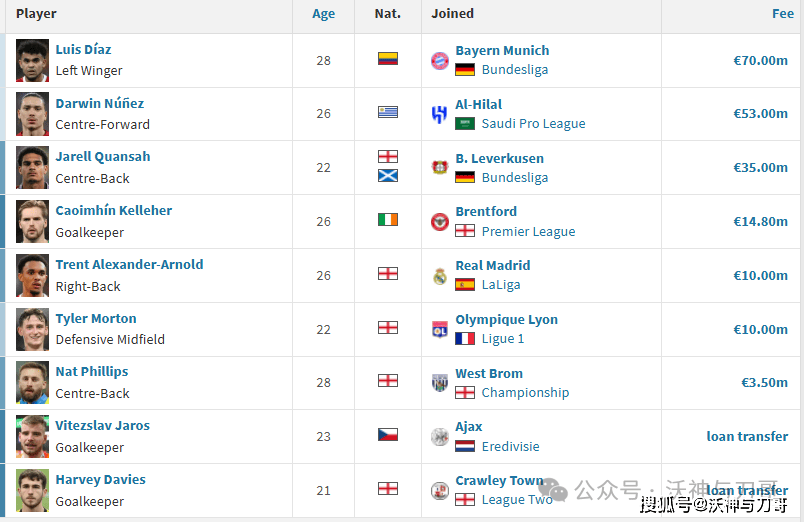Screen dimensions: 804x522
Task: Click the Real Madrid crest icon
Action: point(439,276)
